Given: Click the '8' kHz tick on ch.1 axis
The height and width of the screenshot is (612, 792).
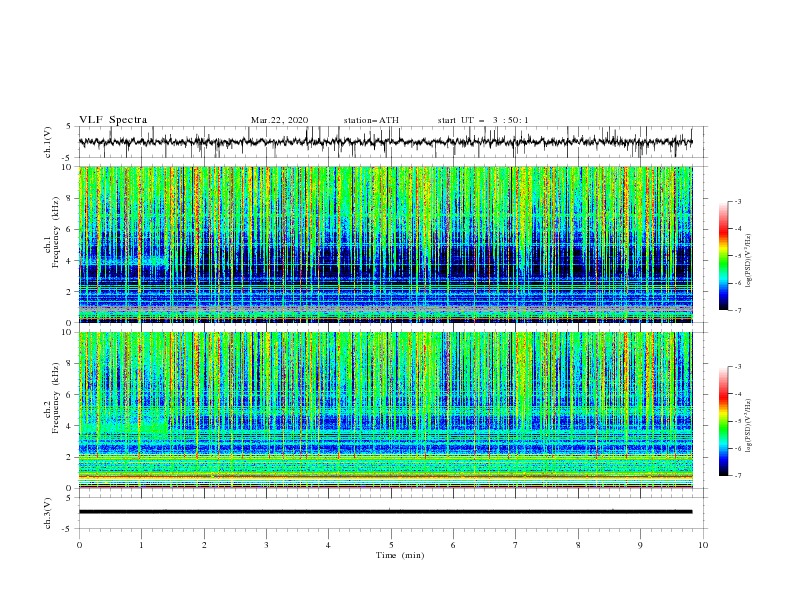Looking at the screenshot, I should click(x=70, y=198).
